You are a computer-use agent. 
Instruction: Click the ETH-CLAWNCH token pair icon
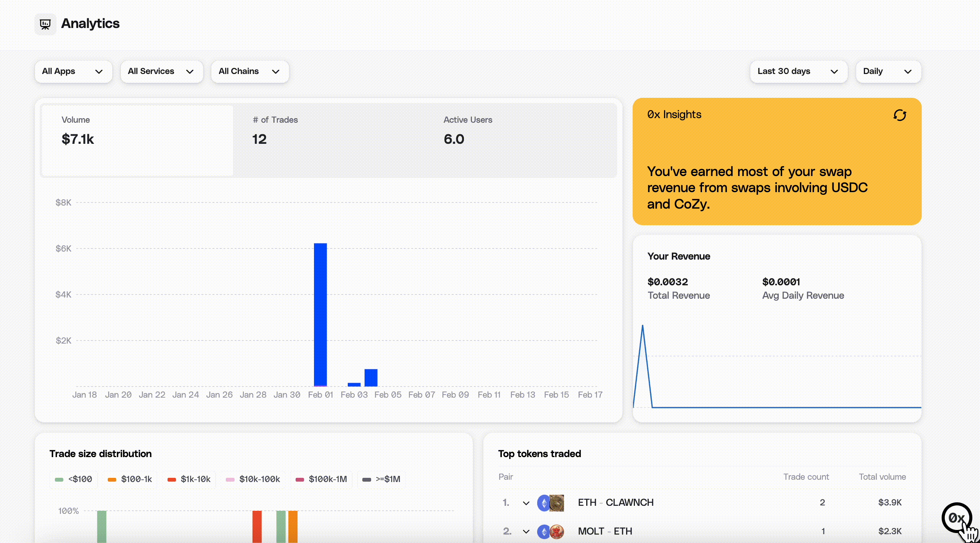point(551,503)
